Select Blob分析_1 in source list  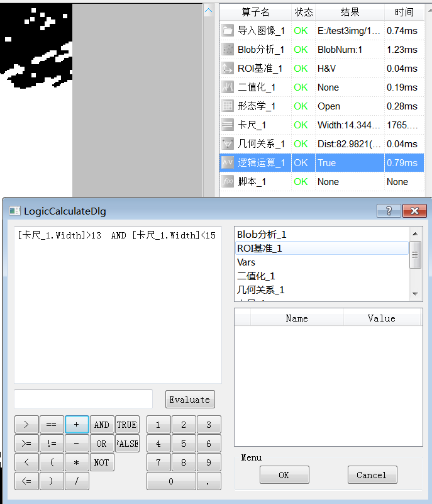pos(322,234)
